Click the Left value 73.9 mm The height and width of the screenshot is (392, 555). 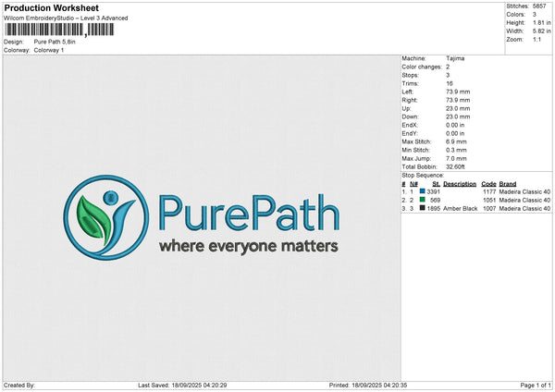pos(458,92)
